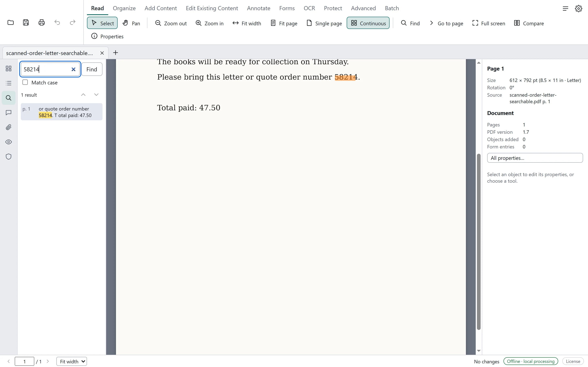Go to previous search result chevron
588x367 pixels.
click(x=83, y=95)
